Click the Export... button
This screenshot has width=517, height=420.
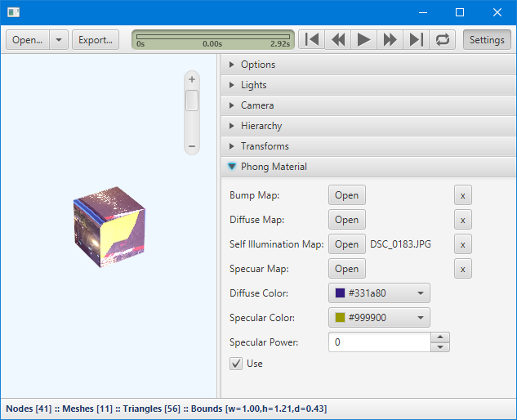(96, 40)
